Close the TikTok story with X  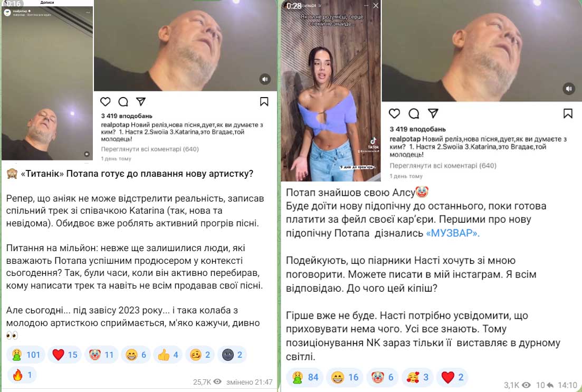(x=376, y=6)
